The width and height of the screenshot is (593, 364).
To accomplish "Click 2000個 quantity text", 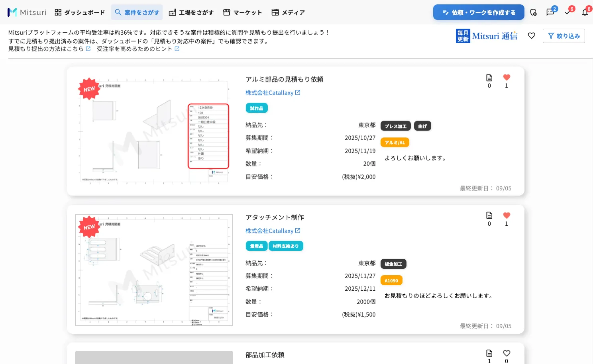I will [366, 302].
